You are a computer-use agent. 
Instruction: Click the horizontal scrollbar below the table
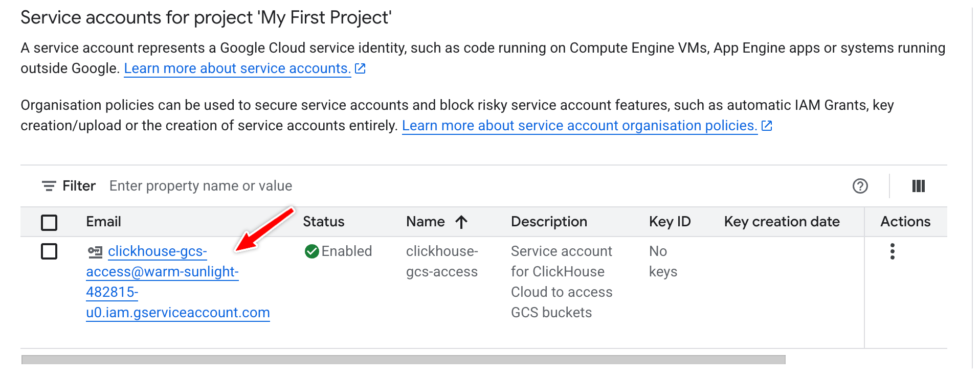tap(403, 360)
